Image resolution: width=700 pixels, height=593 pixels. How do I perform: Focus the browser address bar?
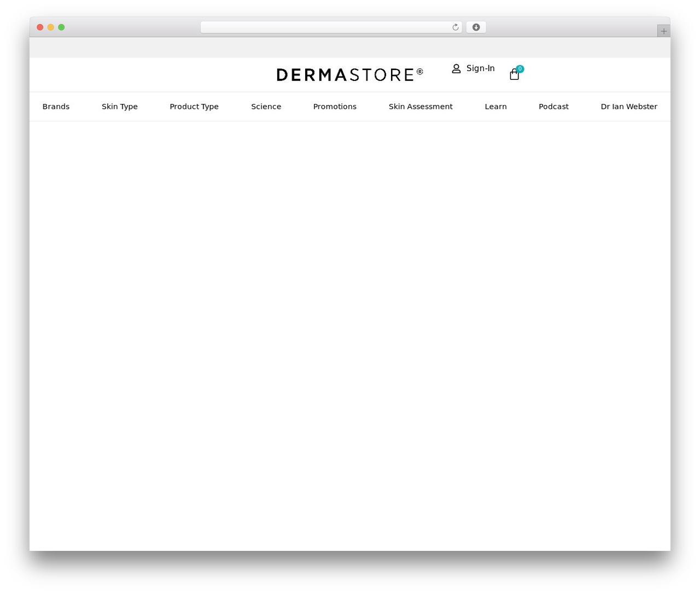(331, 27)
